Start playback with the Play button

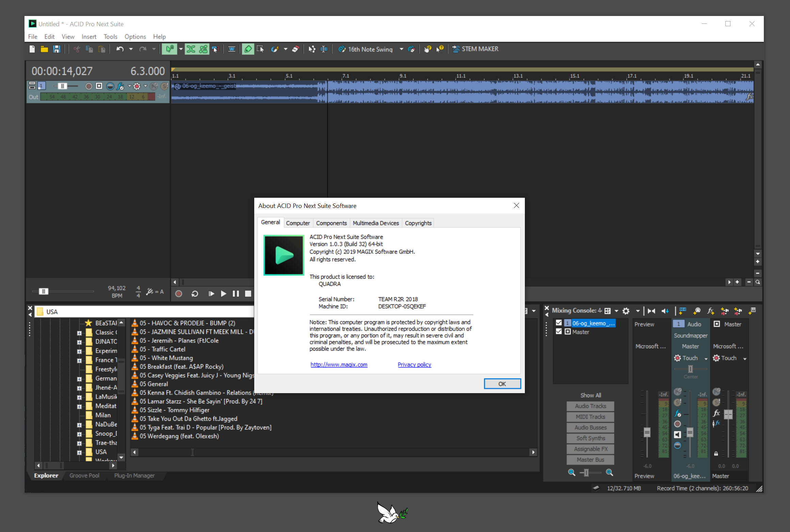click(223, 293)
